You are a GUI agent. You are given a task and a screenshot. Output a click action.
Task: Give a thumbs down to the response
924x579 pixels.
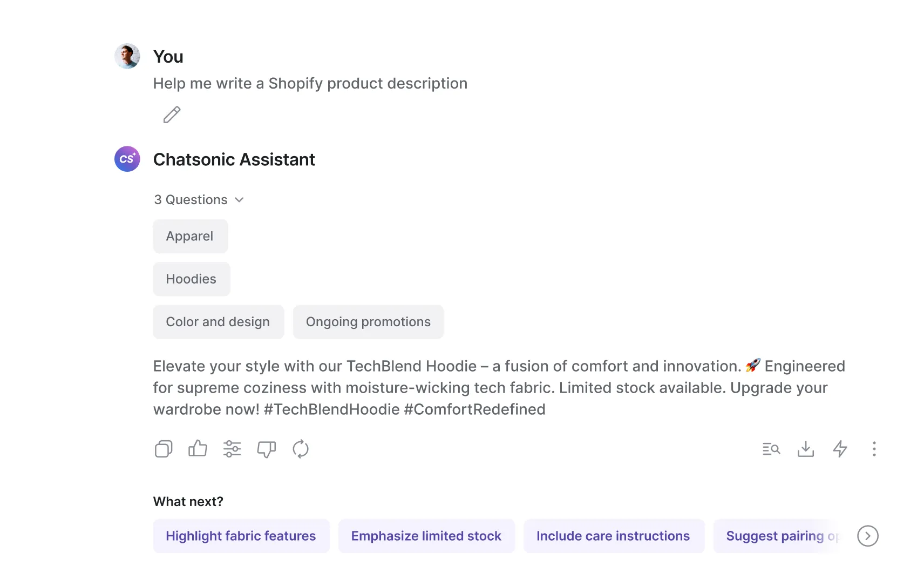tap(267, 449)
